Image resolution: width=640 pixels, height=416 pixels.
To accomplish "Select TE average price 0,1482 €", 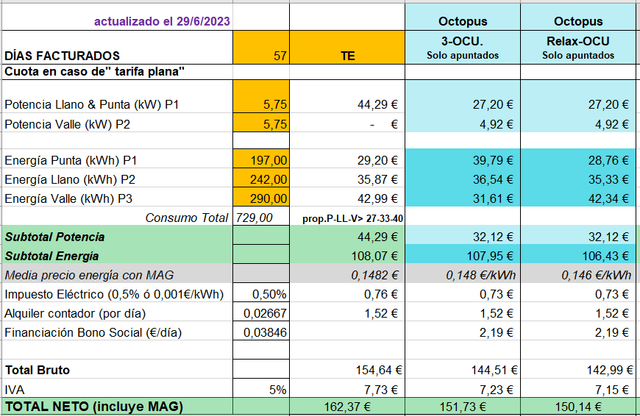I will coord(347,274).
